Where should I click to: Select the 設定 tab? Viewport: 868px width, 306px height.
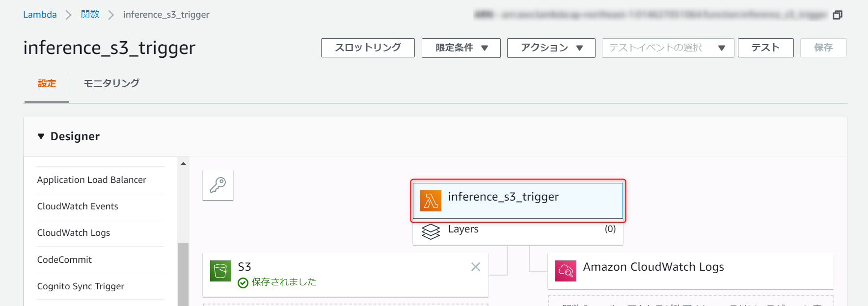click(x=47, y=83)
